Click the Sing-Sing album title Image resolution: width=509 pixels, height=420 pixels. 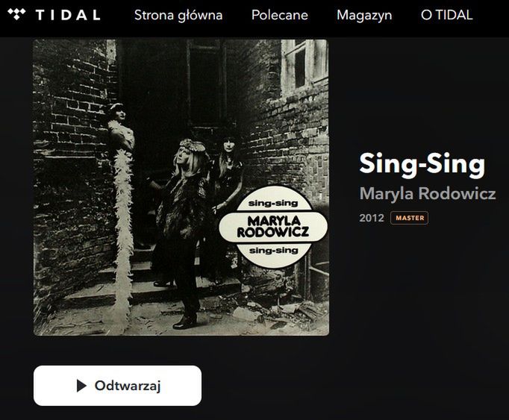pyautogui.click(x=422, y=165)
